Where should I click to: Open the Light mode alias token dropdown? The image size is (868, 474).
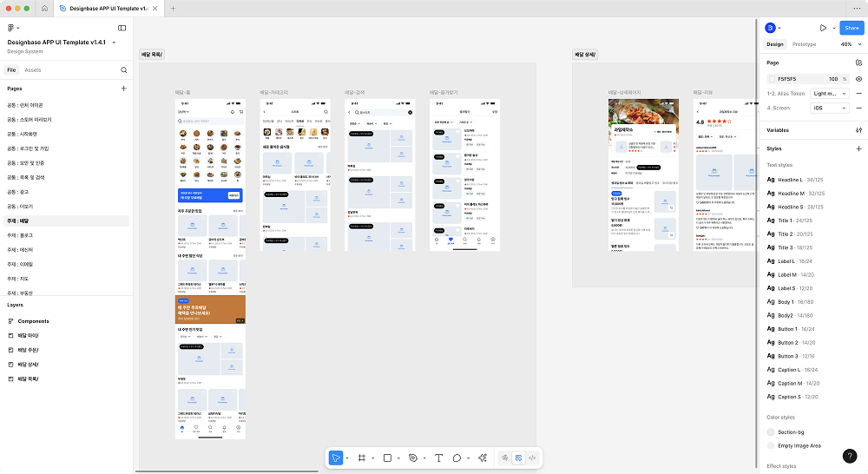pos(829,93)
